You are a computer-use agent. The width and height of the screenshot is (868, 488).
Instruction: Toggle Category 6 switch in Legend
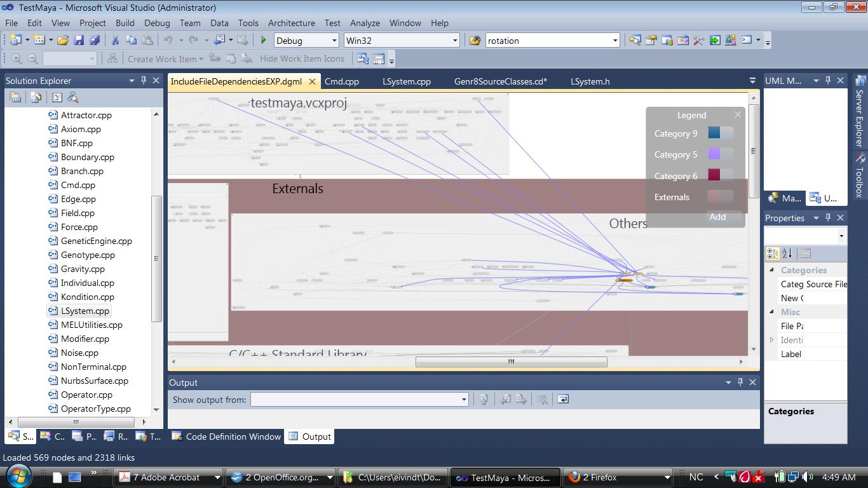(x=721, y=175)
